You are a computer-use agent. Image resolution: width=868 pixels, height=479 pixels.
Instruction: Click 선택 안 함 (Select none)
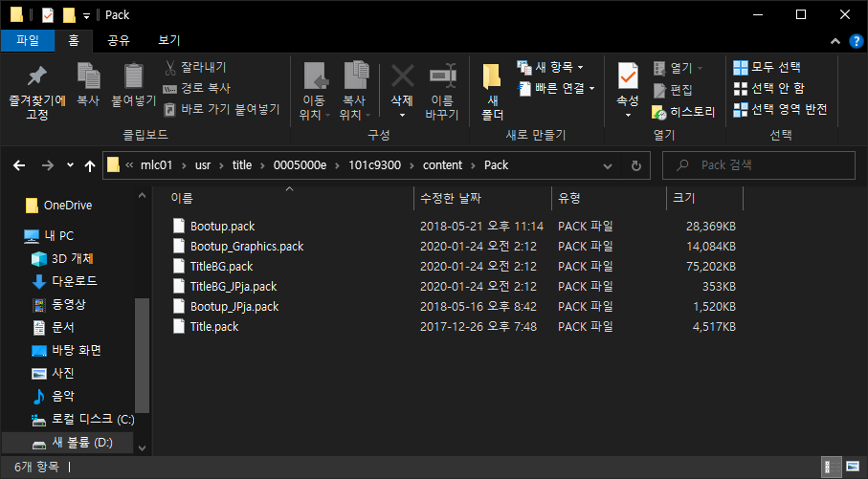tap(768, 89)
